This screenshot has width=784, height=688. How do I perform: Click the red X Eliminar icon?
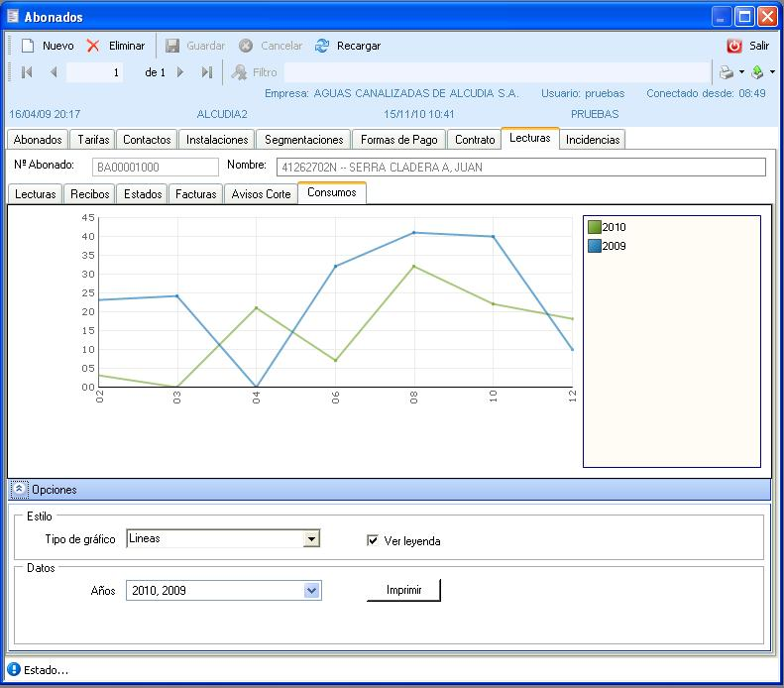coord(93,46)
